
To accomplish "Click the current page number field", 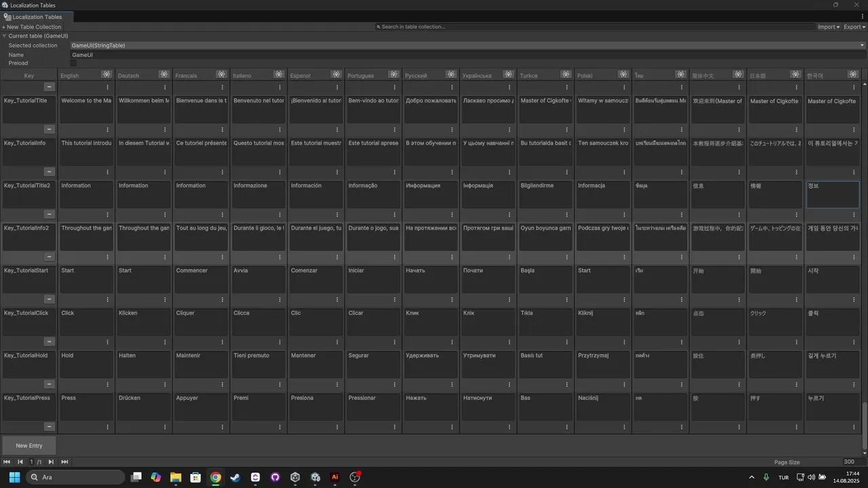I will click(31, 462).
